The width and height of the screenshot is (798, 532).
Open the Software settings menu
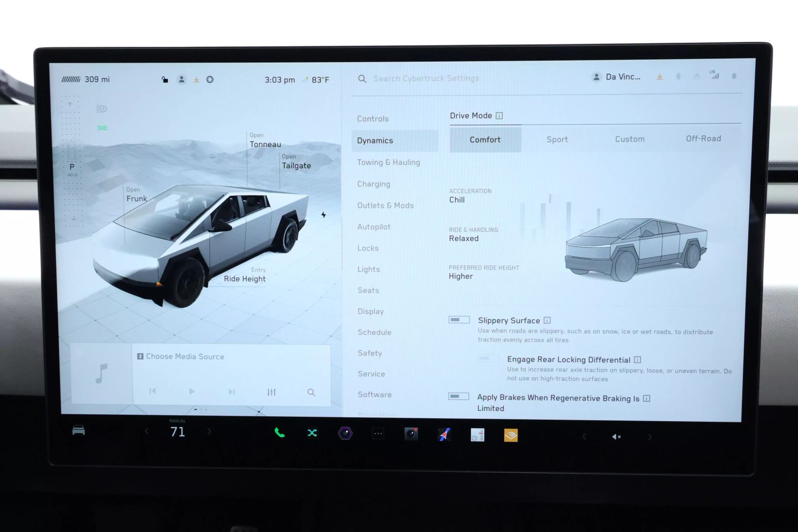(375, 394)
